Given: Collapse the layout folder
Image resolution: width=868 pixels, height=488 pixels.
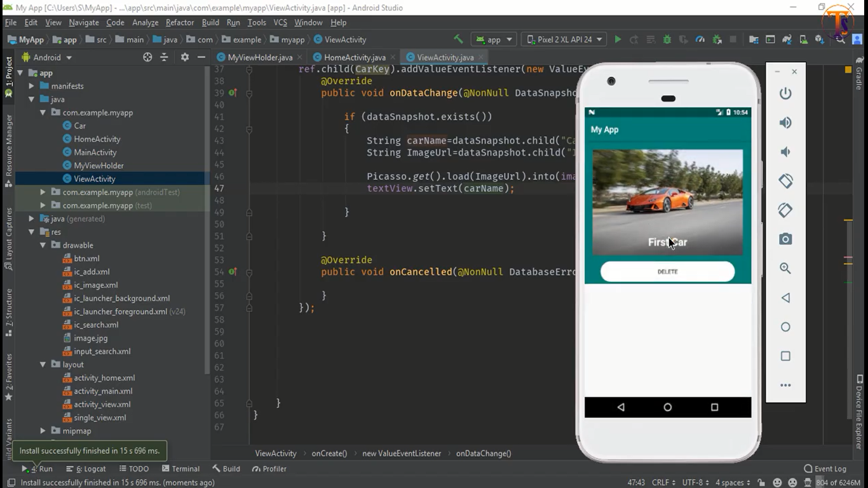Looking at the screenshot, I should point(43,365).
